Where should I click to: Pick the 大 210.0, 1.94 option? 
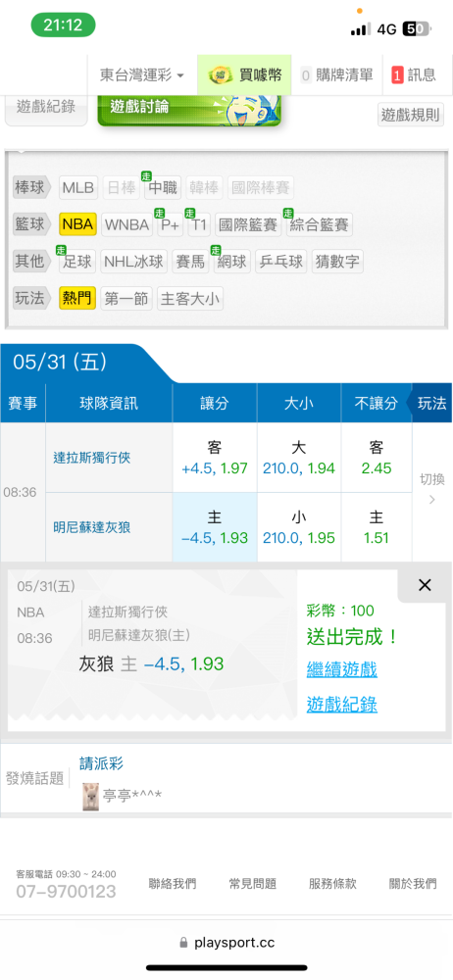[298, 458]
